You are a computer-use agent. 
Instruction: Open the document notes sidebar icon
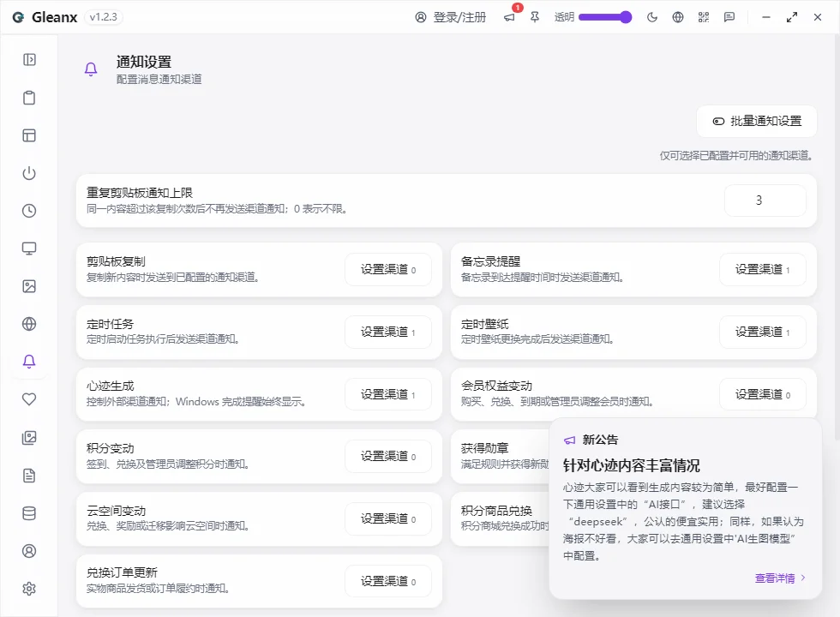[x=29, y=476]
